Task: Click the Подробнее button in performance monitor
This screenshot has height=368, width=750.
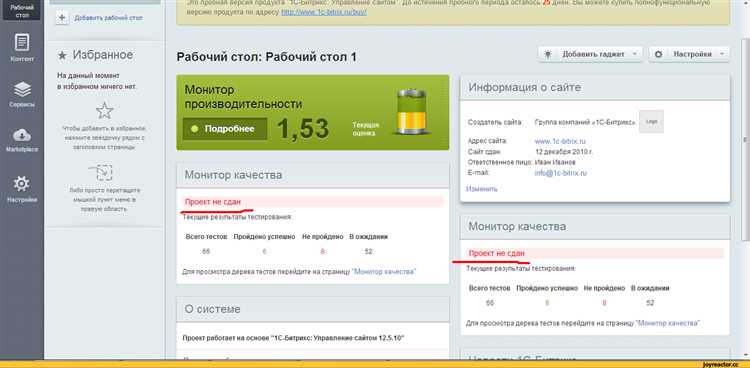Action: [x=225, y=129]
